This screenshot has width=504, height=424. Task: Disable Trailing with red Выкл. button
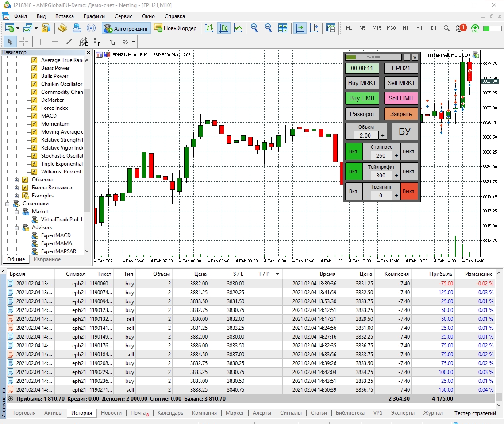tap(409, 191)
